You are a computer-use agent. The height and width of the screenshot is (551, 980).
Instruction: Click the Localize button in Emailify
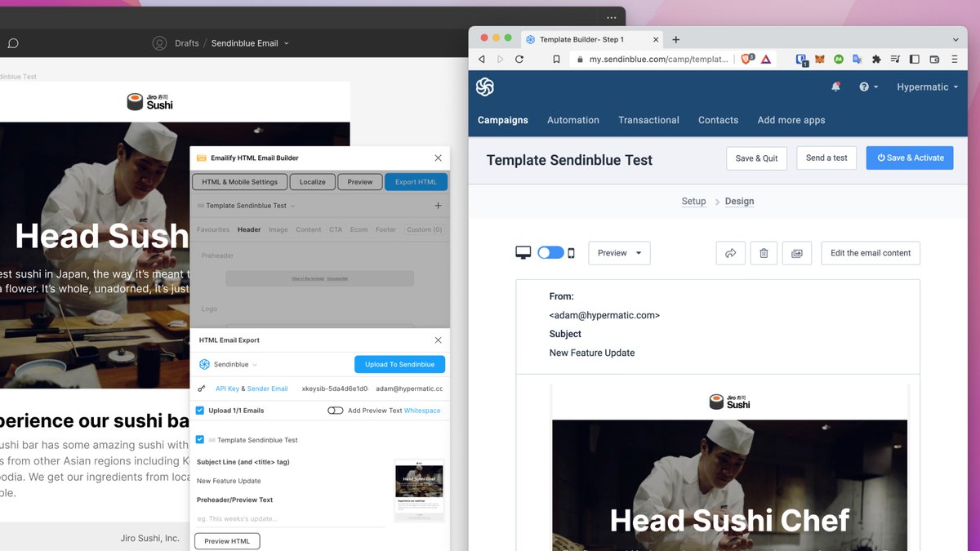tap(312, 182)
